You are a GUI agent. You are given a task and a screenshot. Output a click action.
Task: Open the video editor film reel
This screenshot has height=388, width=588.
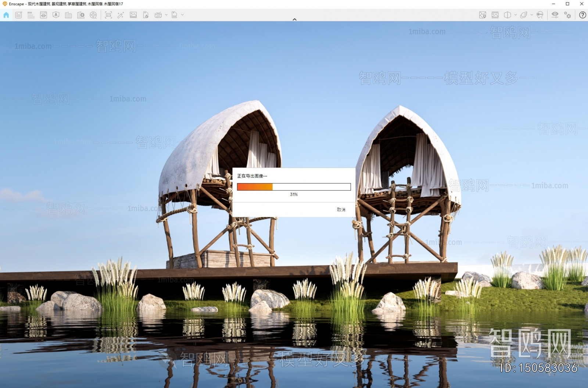pos(93,15)
